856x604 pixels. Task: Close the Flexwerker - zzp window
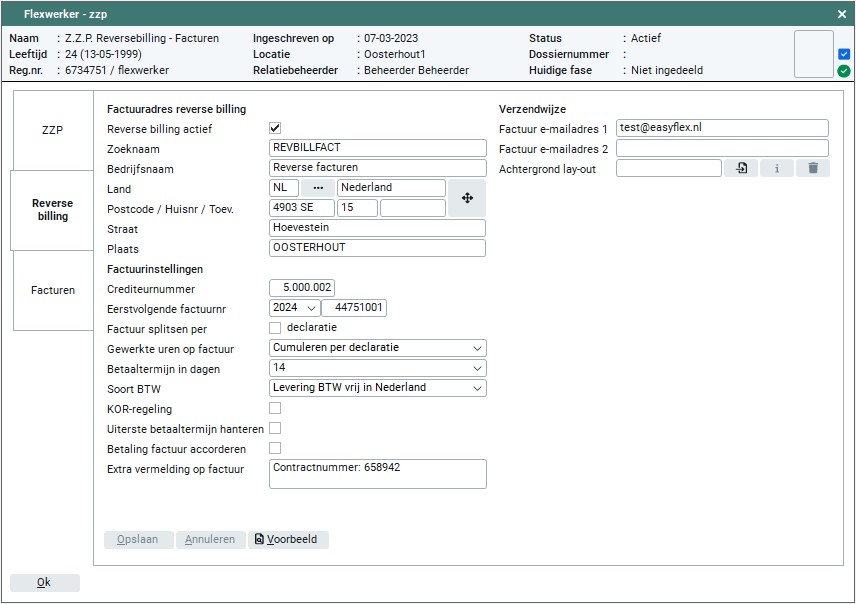(x=841, y=14)
